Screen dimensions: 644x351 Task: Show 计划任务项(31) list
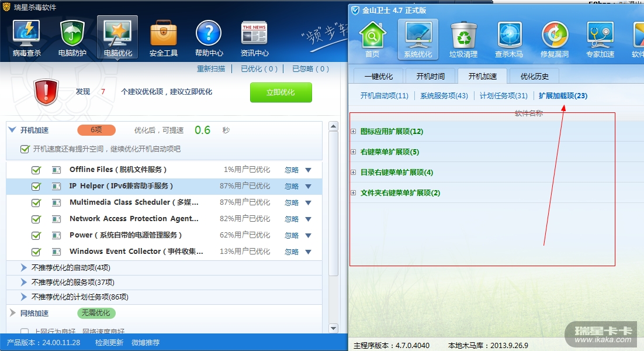[504, 96]
